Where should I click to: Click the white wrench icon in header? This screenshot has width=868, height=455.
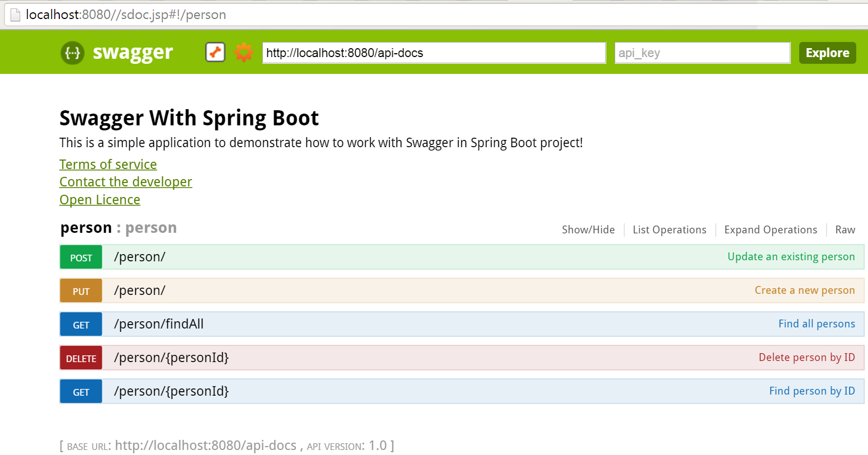(215, 52)
